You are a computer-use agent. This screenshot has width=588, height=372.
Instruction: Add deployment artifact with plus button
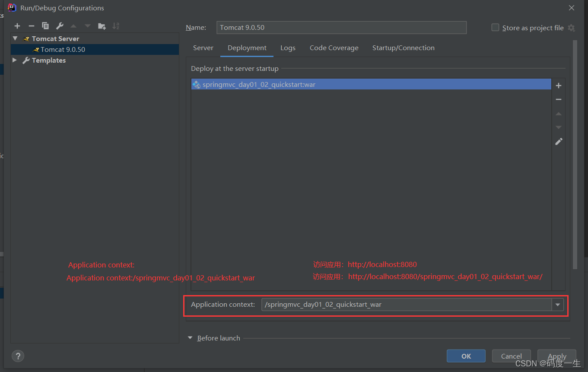(x=559, y=86)
